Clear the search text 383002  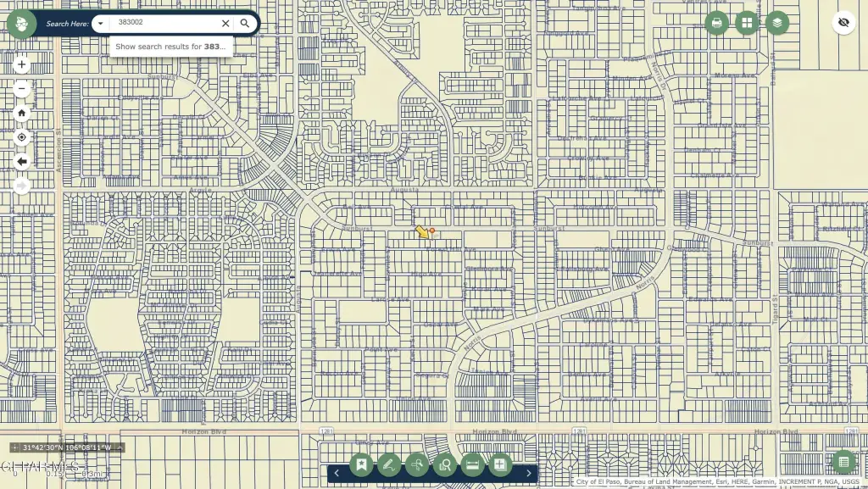pos(225,24)
